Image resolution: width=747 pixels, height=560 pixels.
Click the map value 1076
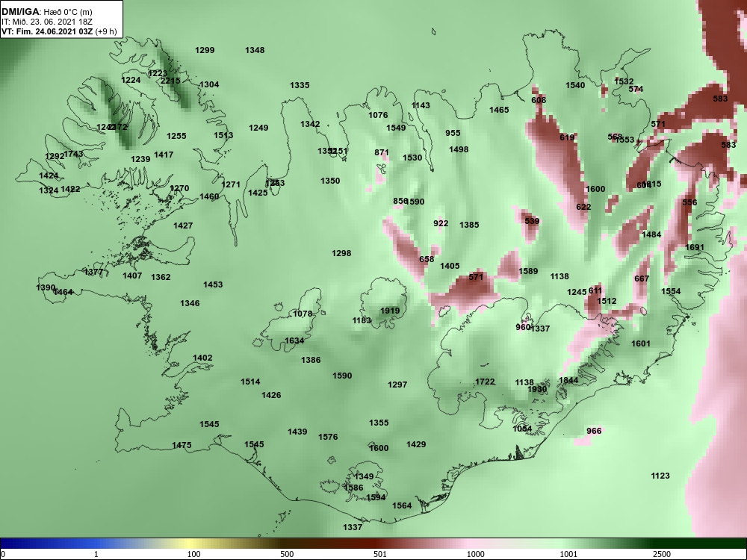pos(378,115)
